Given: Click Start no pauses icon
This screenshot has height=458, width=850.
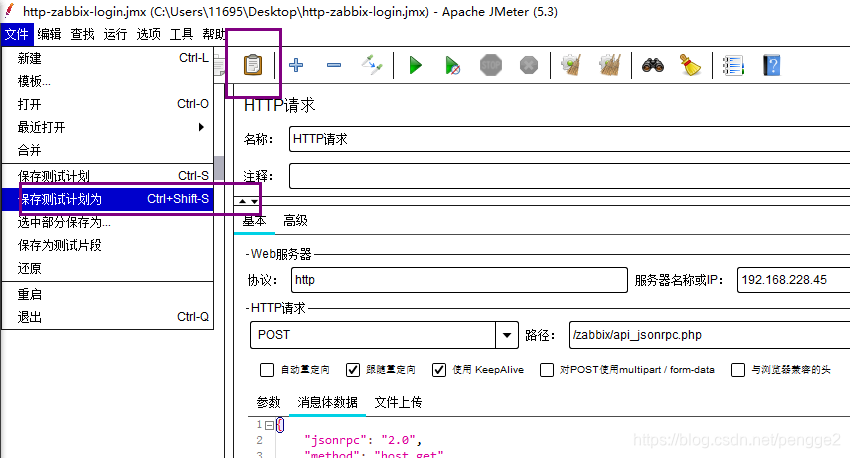Looking at the screenshot, I should [x=453, y=66].
